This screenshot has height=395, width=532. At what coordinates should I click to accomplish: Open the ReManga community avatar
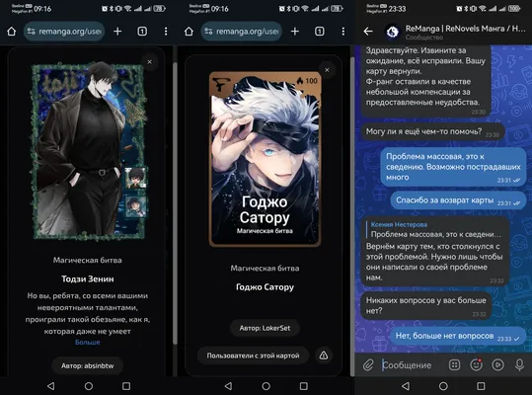pyautogui.click(x=393, y=32)
